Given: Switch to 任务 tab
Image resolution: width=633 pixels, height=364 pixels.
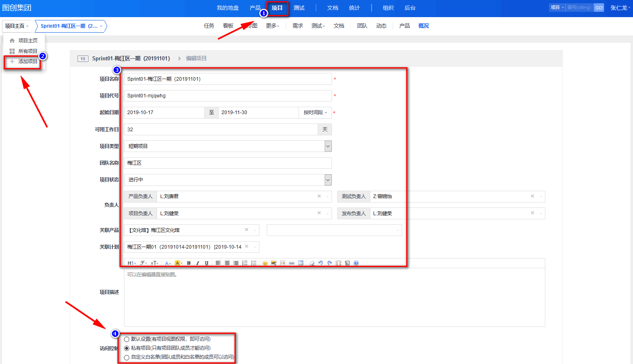Looking at the screenshot, I should [x=209, y=26].
